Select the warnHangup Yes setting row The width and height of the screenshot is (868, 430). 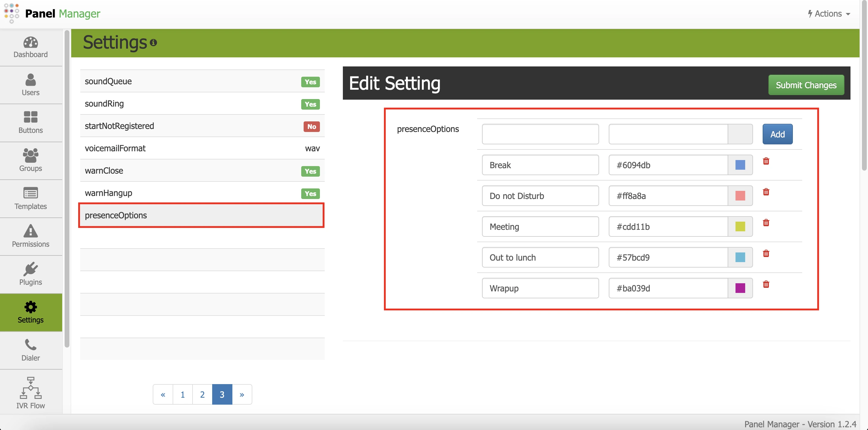(x=202, y=193)
